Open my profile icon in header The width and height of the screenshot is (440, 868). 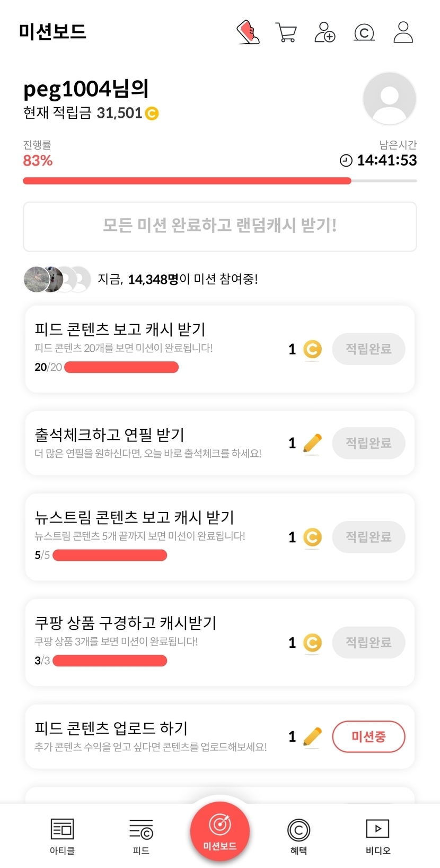click(403, 32)
